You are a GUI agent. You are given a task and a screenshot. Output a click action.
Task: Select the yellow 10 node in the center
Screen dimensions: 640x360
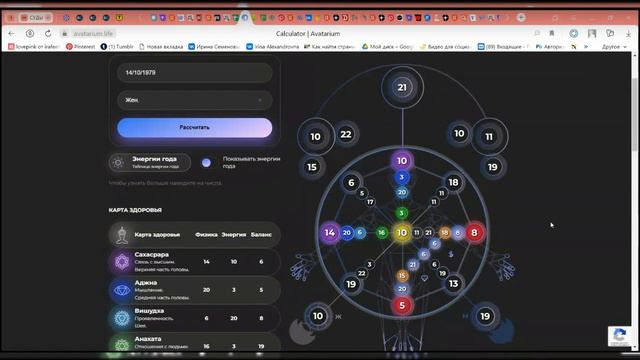click(402, 233)
